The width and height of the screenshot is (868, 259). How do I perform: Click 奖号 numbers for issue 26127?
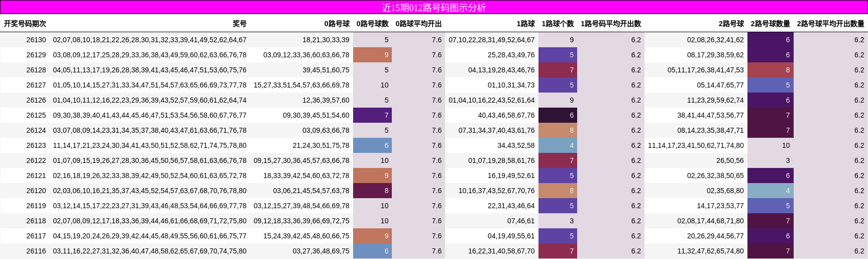click(150, 85)
